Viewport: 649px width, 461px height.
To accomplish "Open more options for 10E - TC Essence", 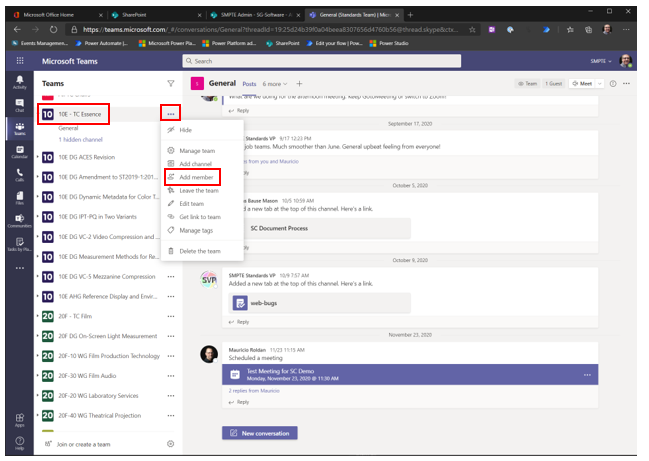I will tap(171, 115).
